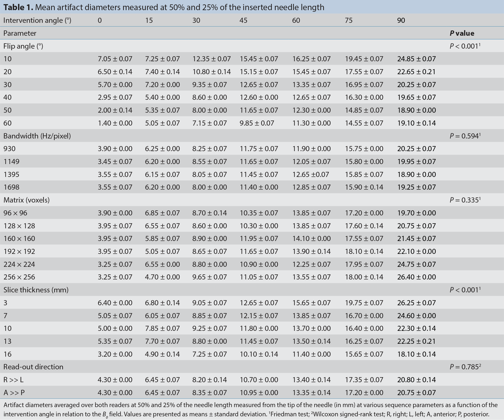Select the 'Parameter' header label
Screen dimensions: 504x420
pos(20,33)
